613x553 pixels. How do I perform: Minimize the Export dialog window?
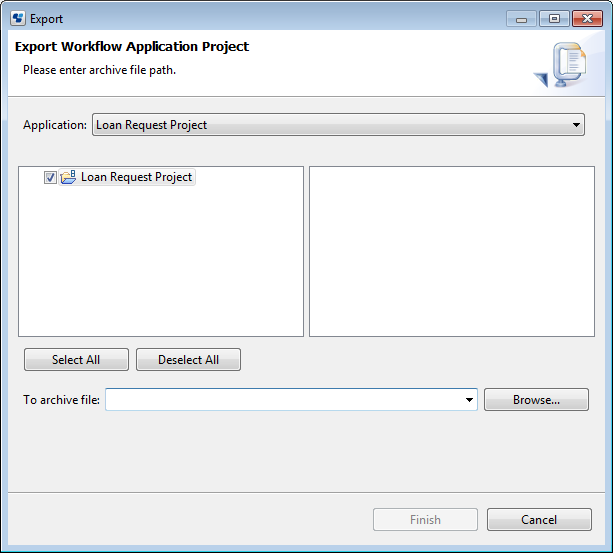click(x=521, y=19)
